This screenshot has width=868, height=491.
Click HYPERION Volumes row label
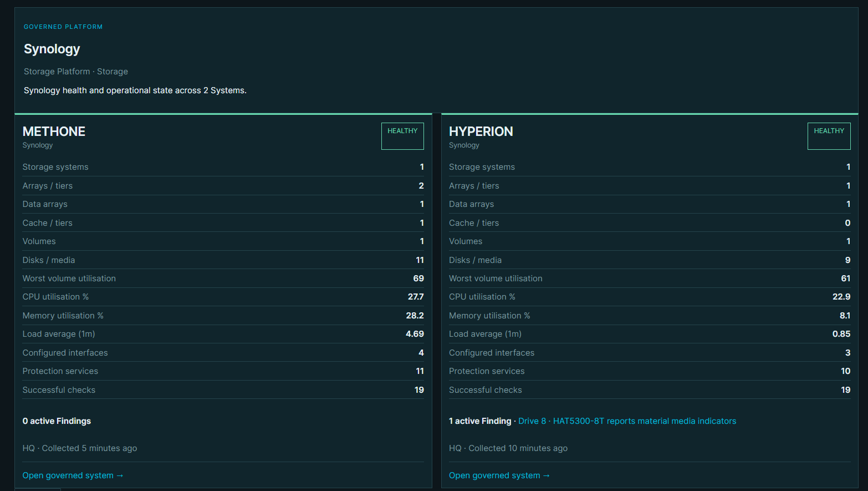[x=466, y=241]
